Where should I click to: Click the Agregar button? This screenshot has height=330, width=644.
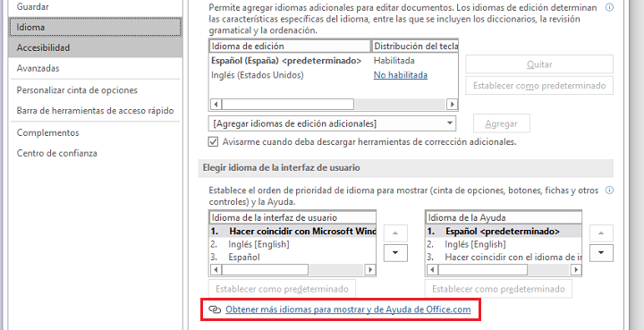(502, 123)
